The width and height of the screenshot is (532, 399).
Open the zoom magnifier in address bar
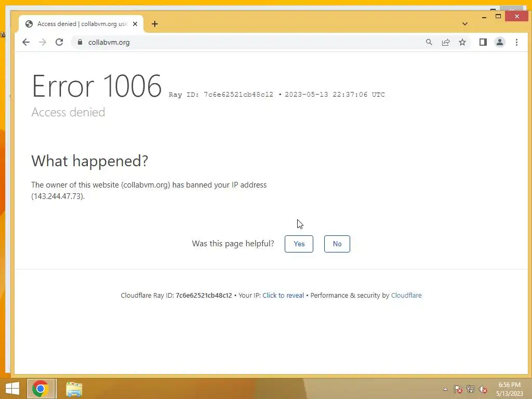click(x=429, y=42)
